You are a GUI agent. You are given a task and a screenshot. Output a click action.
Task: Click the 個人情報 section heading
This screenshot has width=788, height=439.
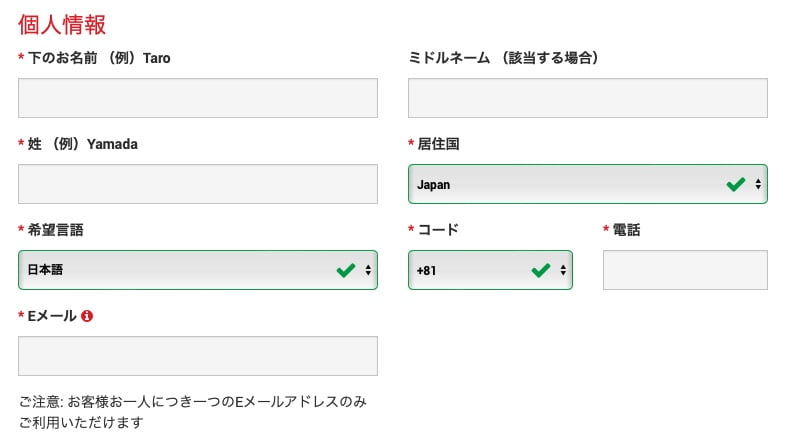62,25
